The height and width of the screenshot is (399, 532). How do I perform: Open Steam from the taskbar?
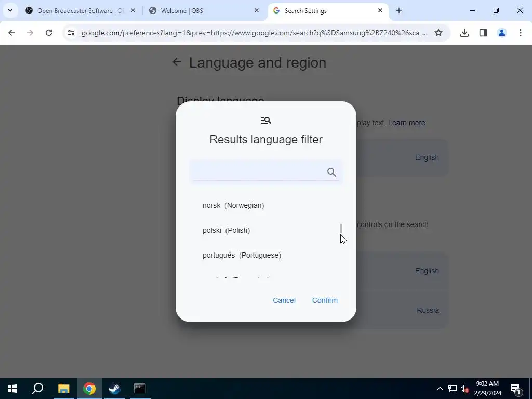(x=114, y=389)
